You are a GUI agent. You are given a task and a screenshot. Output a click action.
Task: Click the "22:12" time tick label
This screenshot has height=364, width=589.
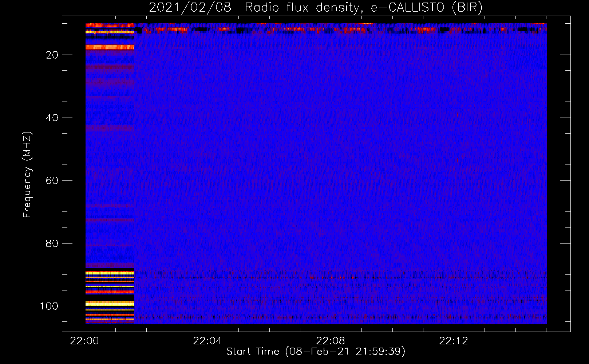(453, 341)
